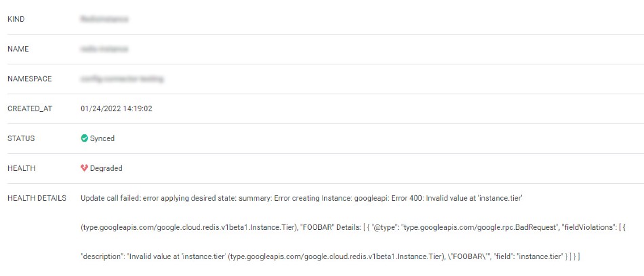Screen dimensions: 644x276
Task: Click the HEALTH row label
Action: (22, 168)
